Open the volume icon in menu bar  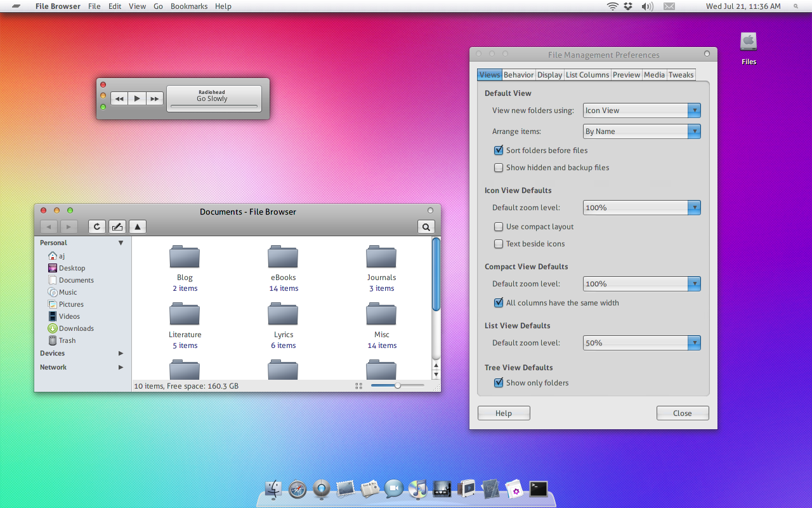(x=647, y=6)
